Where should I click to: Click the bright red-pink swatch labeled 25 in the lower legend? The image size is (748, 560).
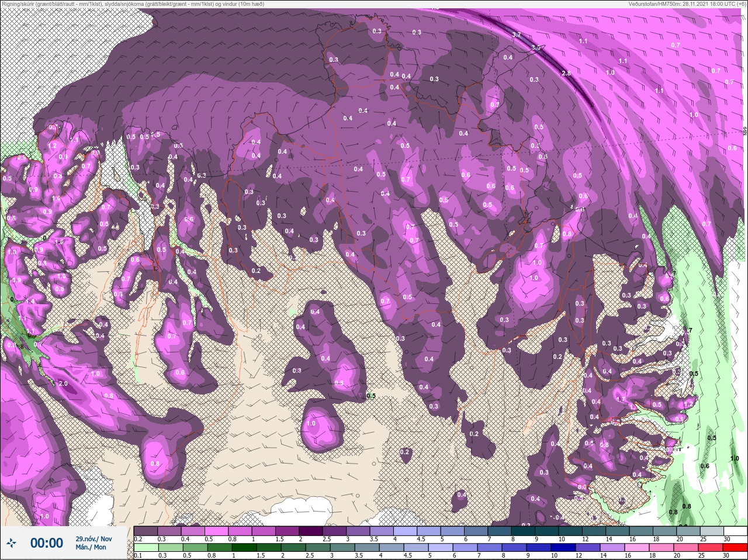click(x=709, y=548)
